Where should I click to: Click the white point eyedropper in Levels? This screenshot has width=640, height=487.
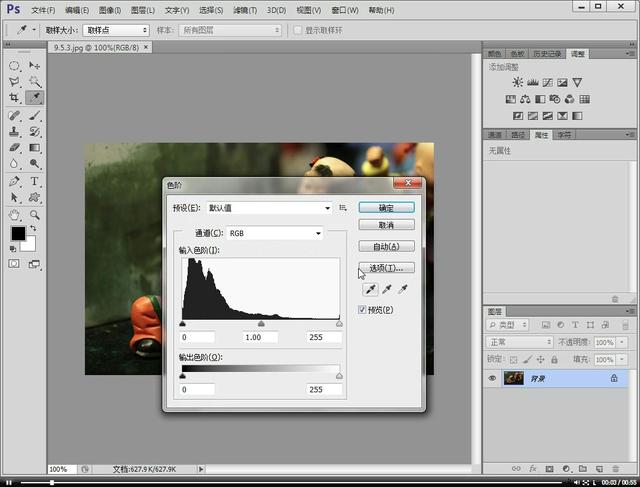coord(403,289)
